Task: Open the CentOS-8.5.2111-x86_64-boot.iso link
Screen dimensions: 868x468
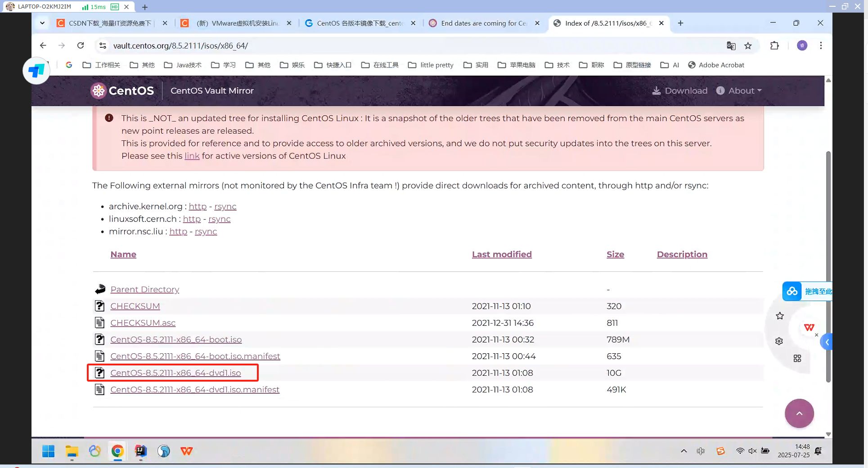Action: [x=176, y=339]
